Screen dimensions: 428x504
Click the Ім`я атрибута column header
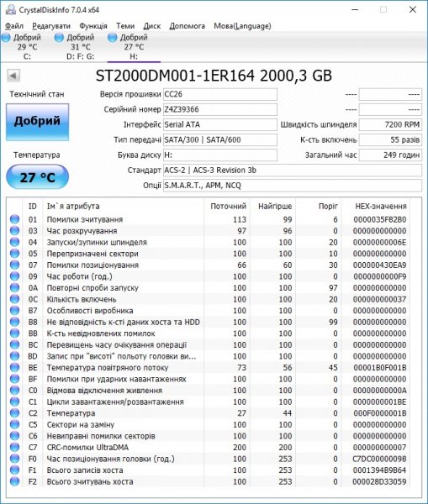[x=124, y=207]
